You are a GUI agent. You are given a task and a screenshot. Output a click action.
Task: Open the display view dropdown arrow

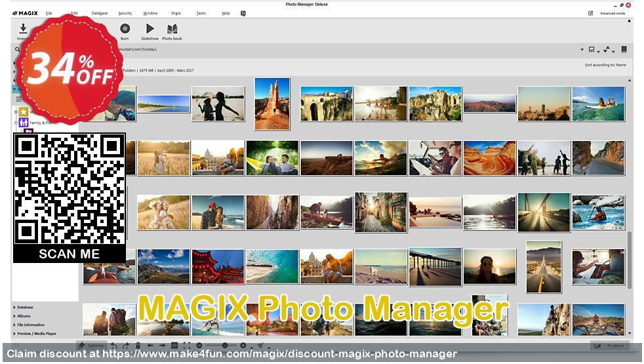pyautogui.click(x=598, y=51)
